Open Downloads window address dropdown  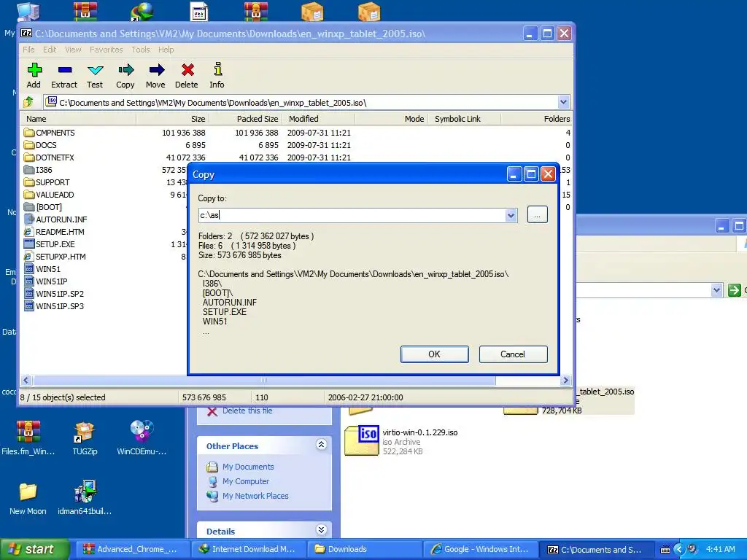(x=716, y=290)
